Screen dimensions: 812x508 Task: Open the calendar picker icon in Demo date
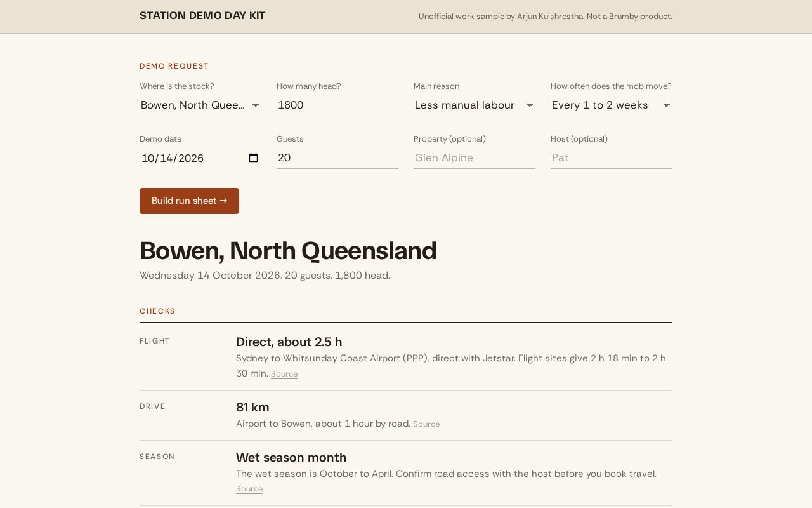click(254, 158)
